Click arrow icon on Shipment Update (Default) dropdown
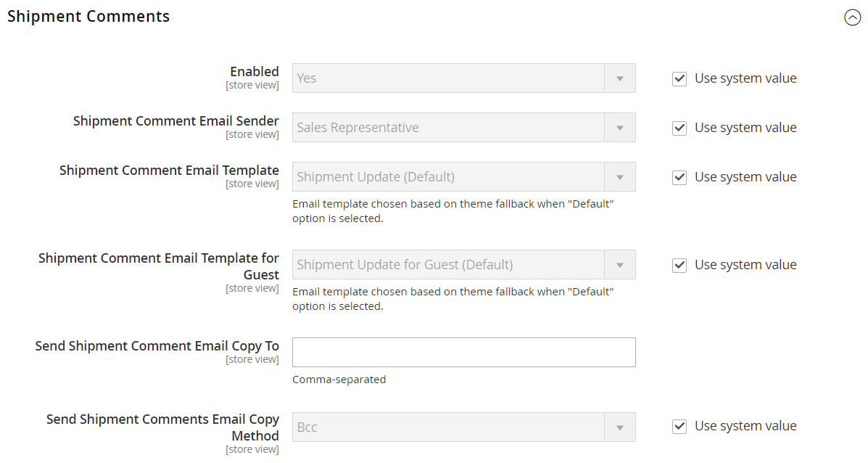 [620, 177]
